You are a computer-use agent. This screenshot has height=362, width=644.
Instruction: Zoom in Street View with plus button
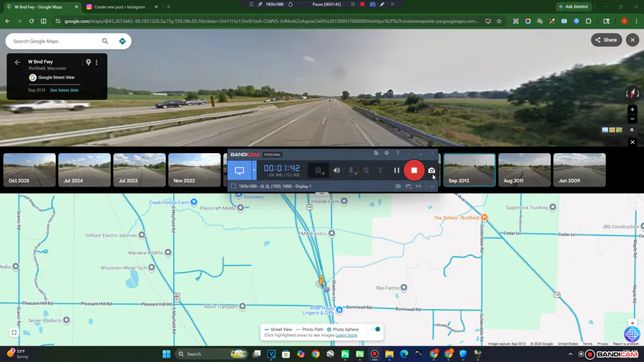[x=633, y=109]
